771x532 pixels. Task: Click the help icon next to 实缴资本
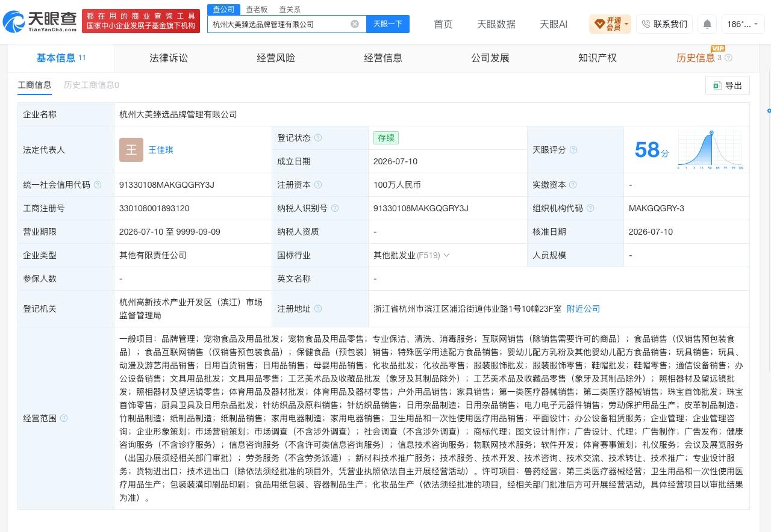[x=573, y=185]
